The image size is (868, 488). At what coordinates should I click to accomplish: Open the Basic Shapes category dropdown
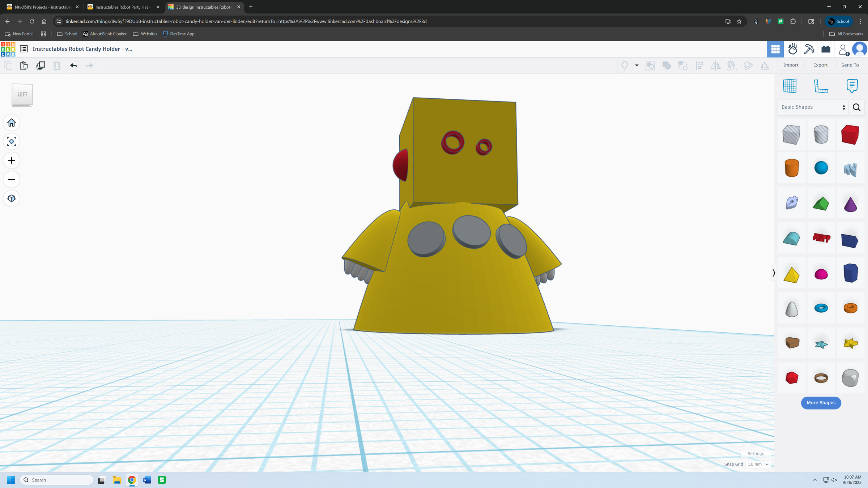pos(813,107)
